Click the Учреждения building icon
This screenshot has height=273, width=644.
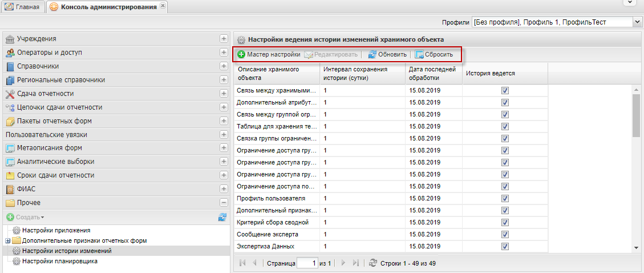point(10,39)
